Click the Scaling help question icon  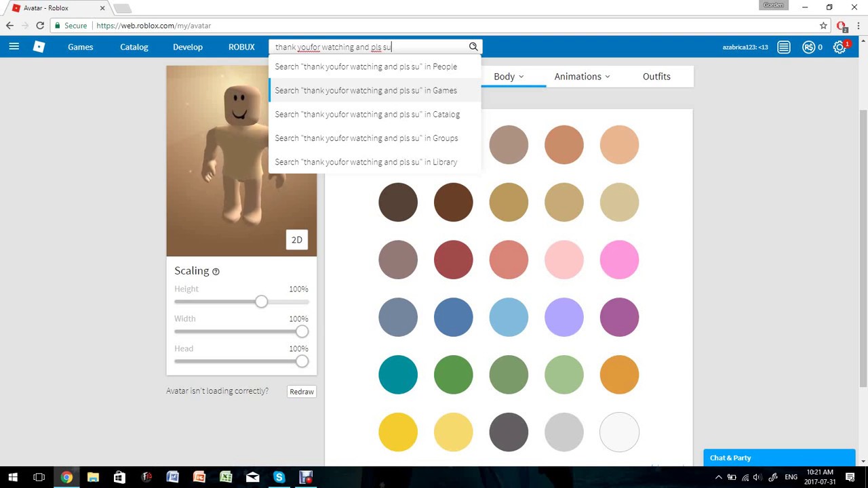(216, 271)
